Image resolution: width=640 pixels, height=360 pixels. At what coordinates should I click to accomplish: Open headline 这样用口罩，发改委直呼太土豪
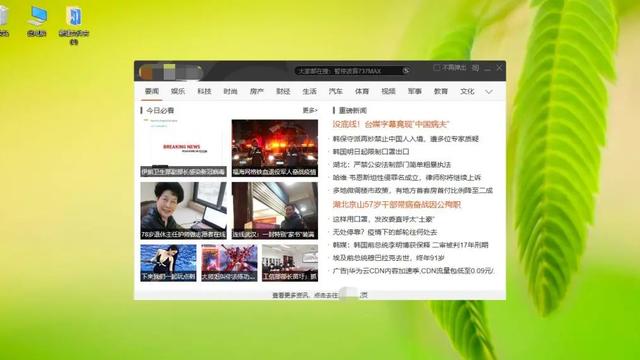pyautogui.click(x=384, y=219)
